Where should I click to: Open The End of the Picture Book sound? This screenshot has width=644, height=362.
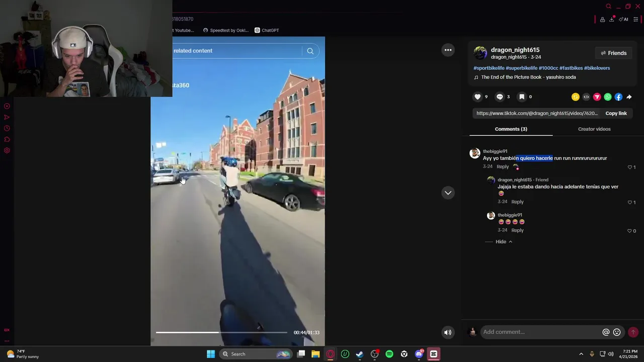pyautogui.click(x=528, y=77)
